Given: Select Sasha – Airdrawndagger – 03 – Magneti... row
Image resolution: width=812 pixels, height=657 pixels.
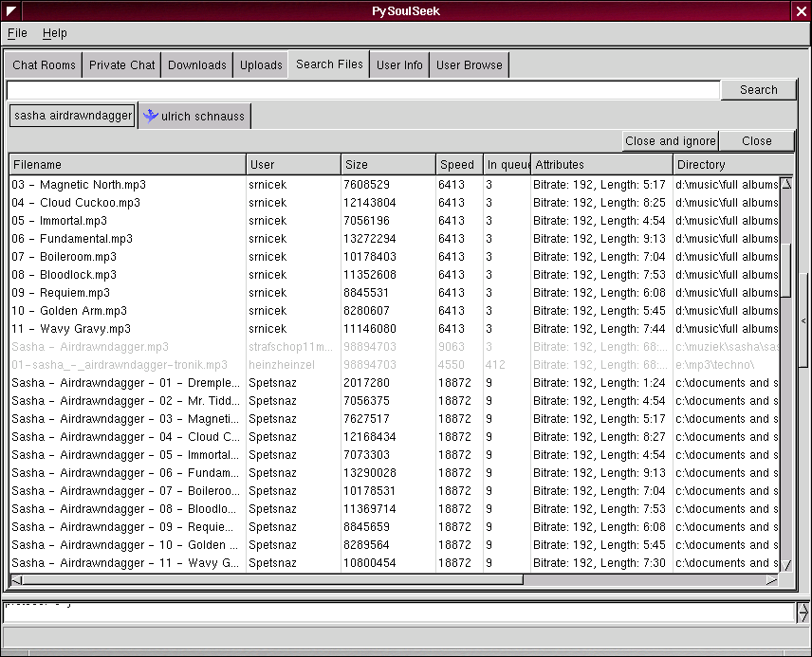Looking at the screenshot, I should (x=395, y=419).
